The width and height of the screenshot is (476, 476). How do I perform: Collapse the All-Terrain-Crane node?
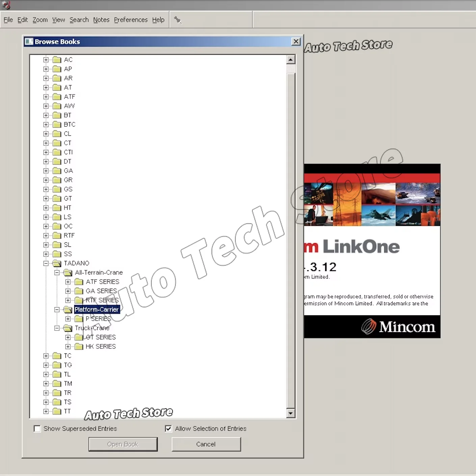click(x=57, y=272)
